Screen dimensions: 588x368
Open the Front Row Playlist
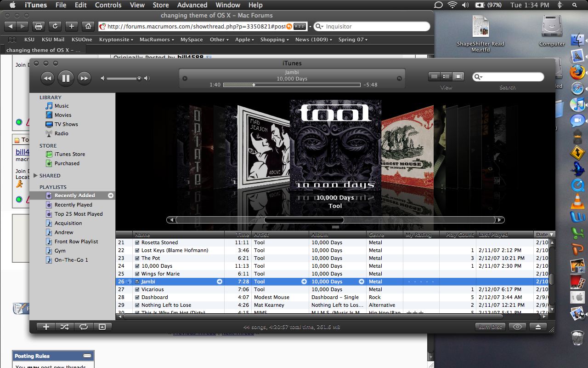tap(76, 241)
